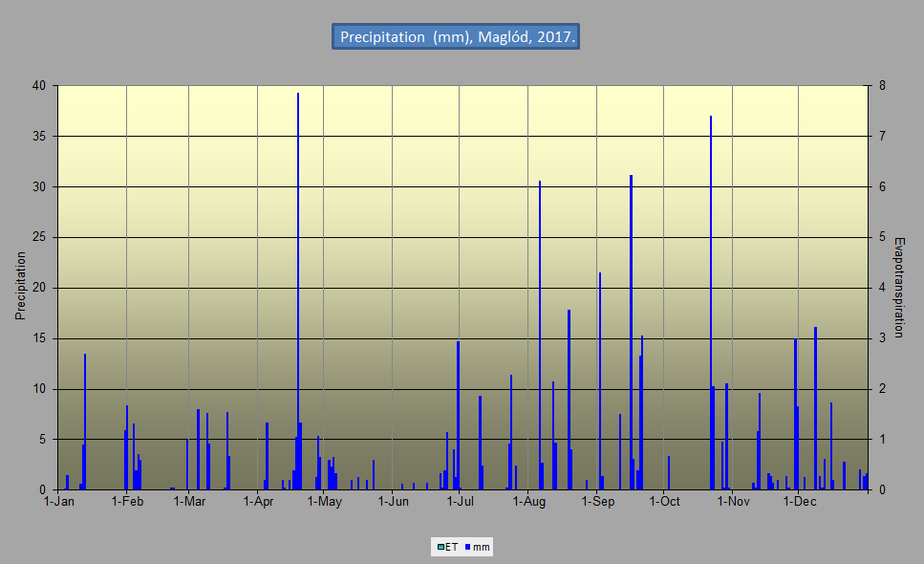Screen dimensions: 924x564
Task: Click the 40 value on left axis
Action: click(x=39, y=85)
